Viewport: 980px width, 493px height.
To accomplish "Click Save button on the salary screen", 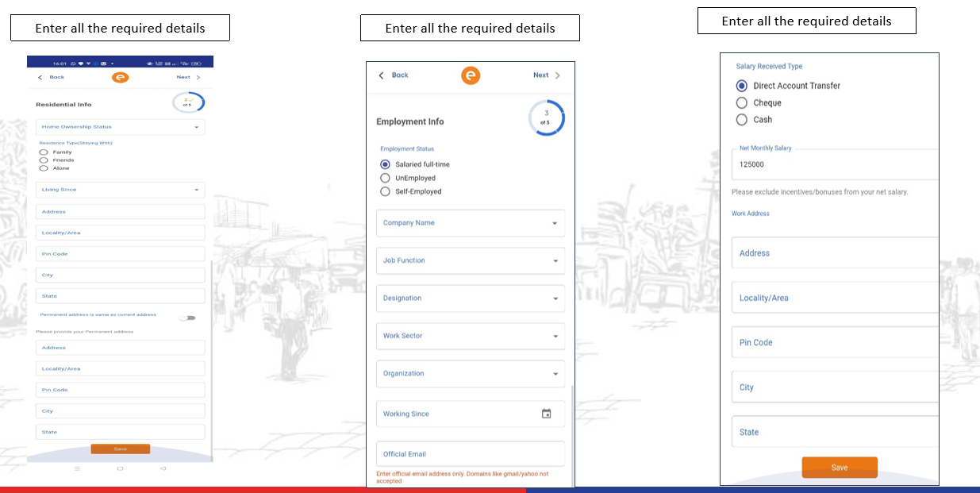I will tap(840, 468).
